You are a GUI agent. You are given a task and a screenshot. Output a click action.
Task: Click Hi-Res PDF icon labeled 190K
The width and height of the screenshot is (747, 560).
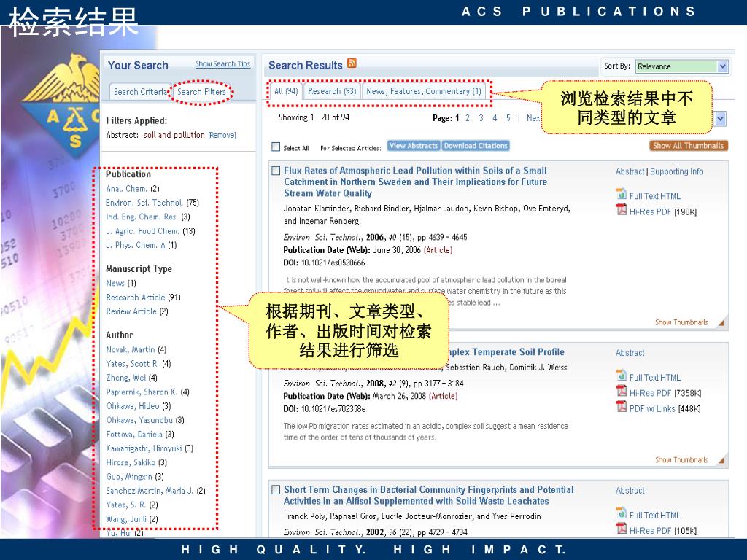(x=622, y=209)
